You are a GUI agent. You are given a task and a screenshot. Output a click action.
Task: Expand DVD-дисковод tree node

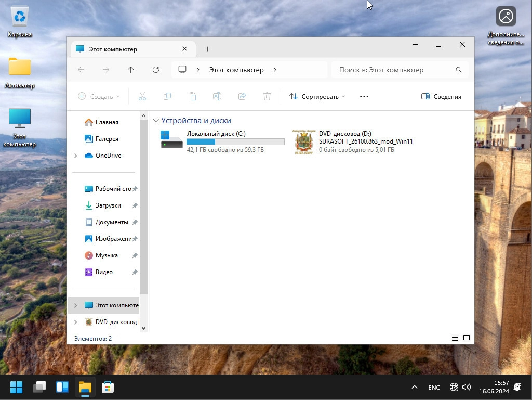[76, 322]
